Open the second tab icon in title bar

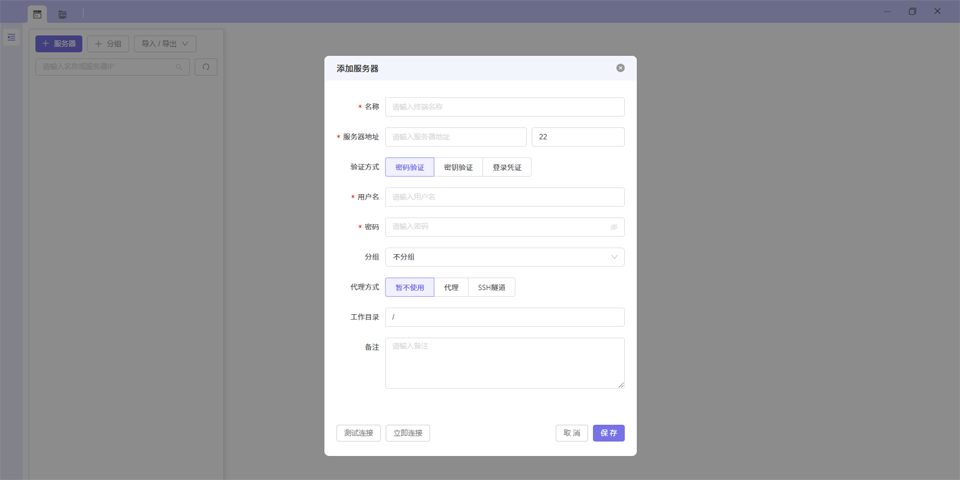pos(62,14)
